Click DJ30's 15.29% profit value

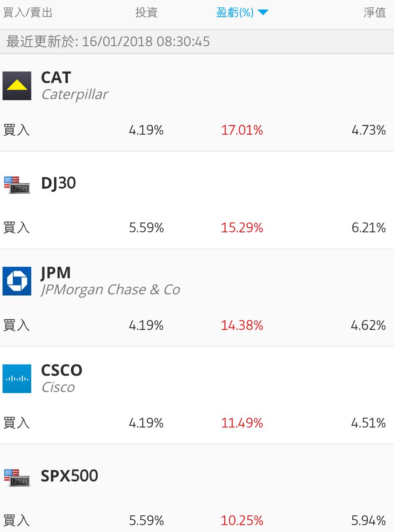[x=242, y=228]
